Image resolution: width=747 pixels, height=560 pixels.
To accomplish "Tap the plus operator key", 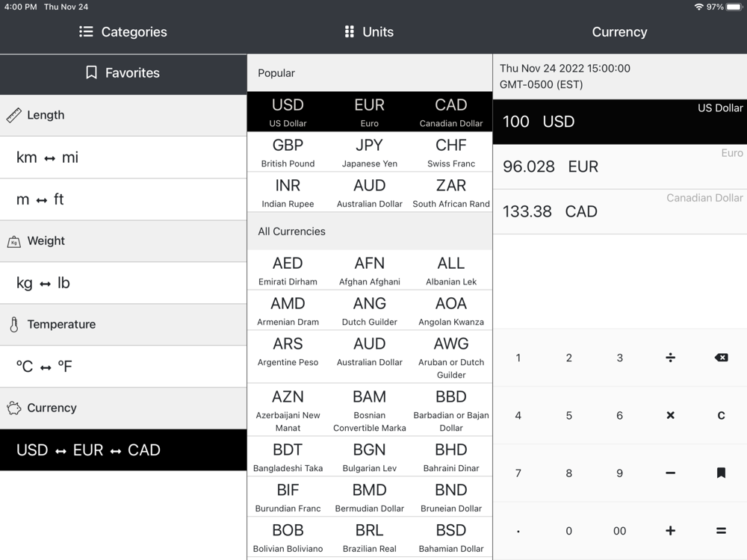I will click(x=670, y=531).
